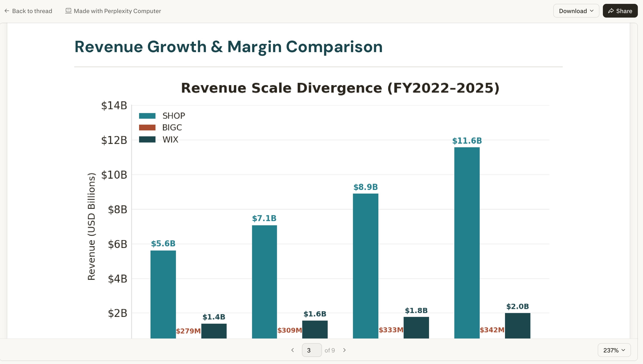The image size is (643, 364).
Task: Click the BIGC orange legend swatch
Action: point(147,128)
